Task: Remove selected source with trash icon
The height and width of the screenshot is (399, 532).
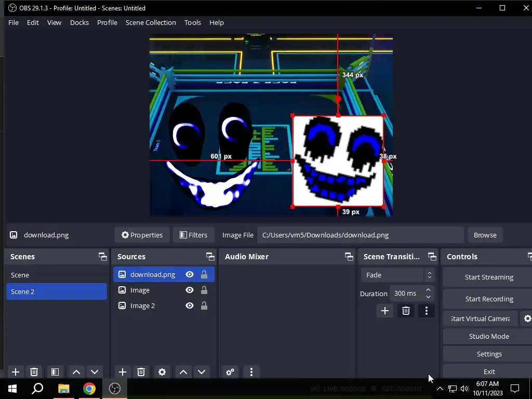Action: click(141, 372)
